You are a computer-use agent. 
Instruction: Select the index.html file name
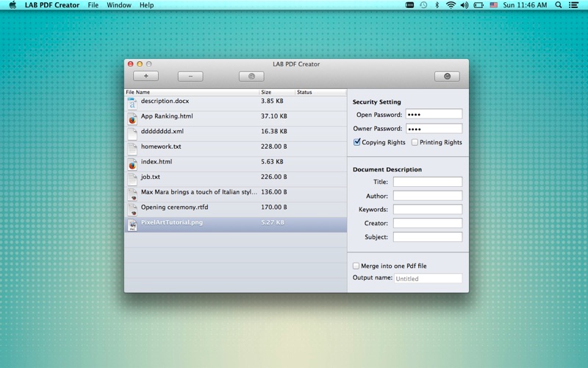(157, 161)
